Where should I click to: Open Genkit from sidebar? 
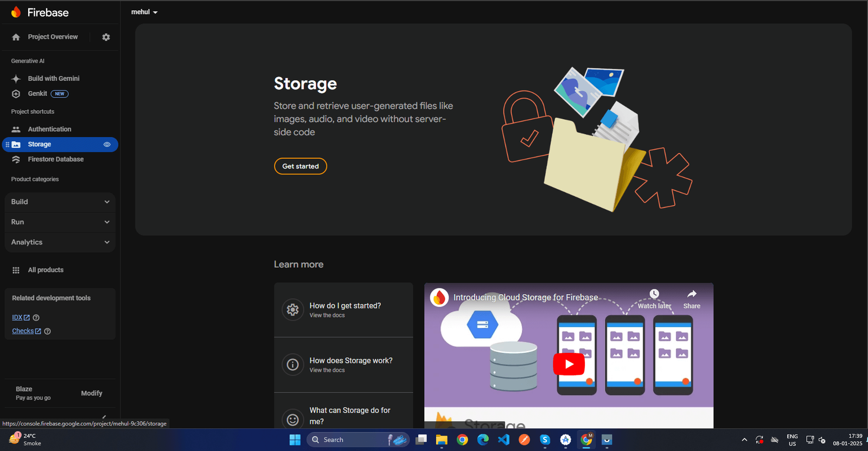(x=37, y=94)
